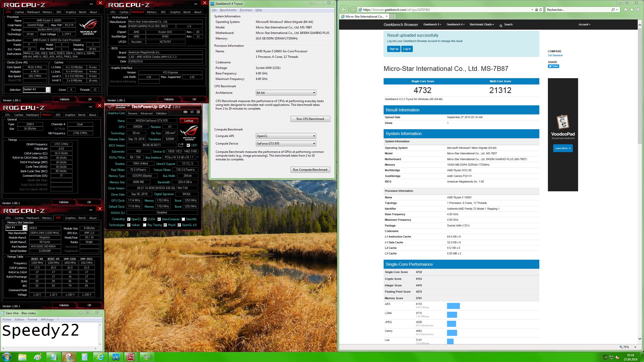The height and width of the screenshot is (362, 644).
Task: Click the BIOS export share icon in GPU-Z
Action: (181, 145)
